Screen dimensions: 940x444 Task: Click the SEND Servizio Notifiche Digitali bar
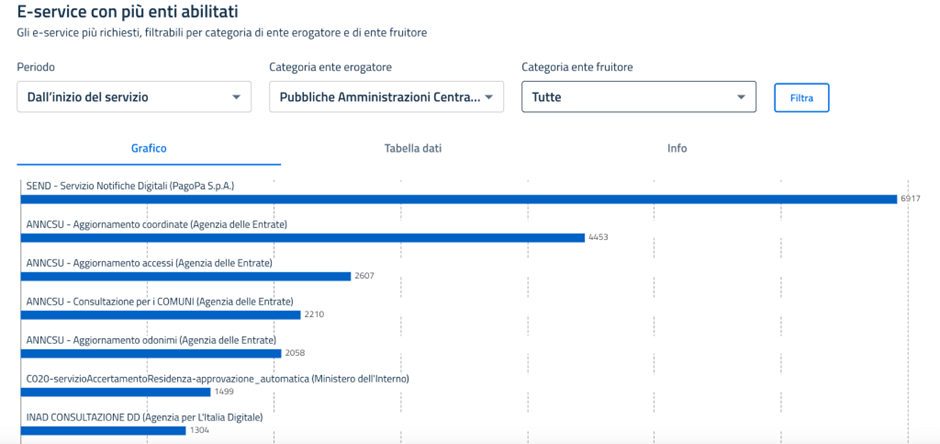point(459,199)
